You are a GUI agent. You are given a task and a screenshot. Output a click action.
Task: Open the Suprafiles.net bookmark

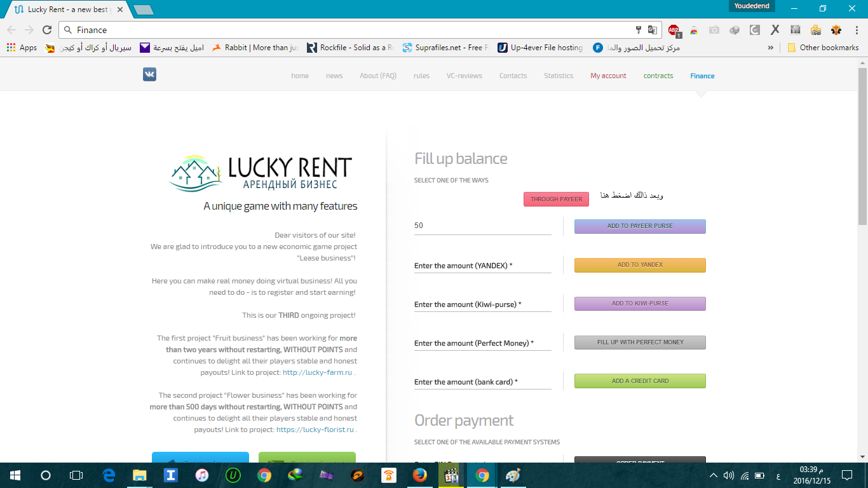(x=445, y=48)
